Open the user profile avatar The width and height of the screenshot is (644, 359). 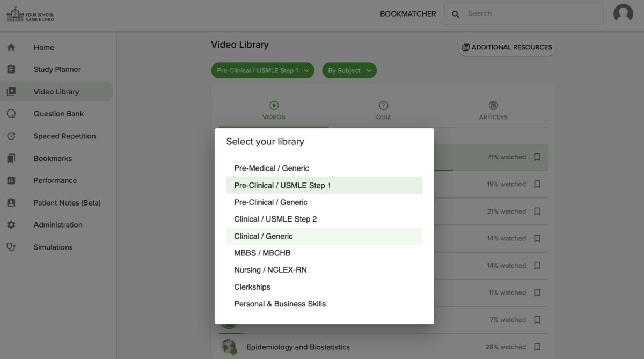point(623,13)
